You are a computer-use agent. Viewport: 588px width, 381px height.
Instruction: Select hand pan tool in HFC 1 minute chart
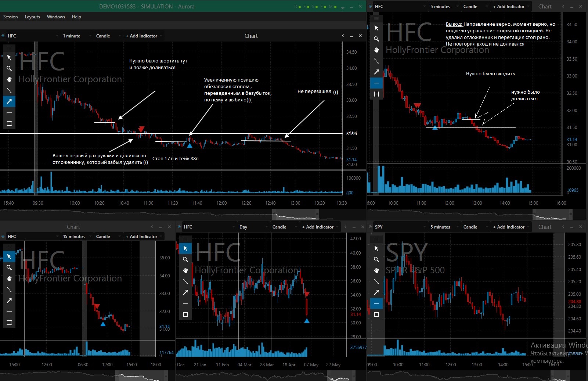click(9, 79)
